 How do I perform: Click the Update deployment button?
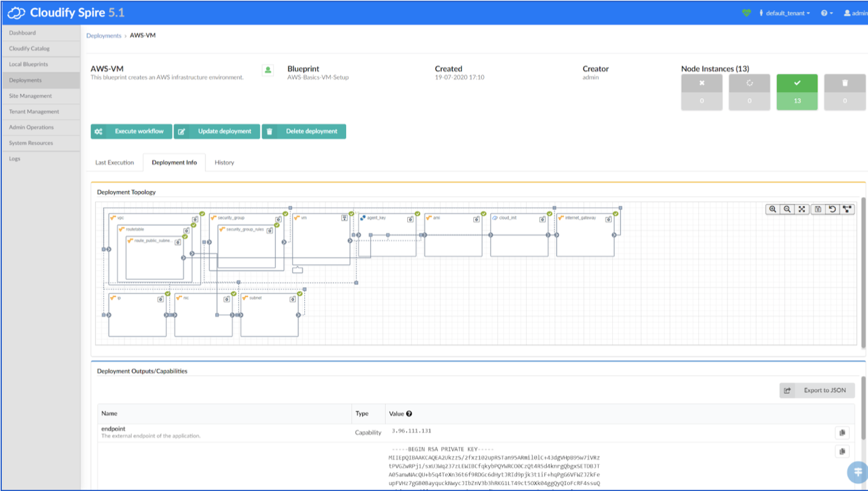(x=217, y=132)
